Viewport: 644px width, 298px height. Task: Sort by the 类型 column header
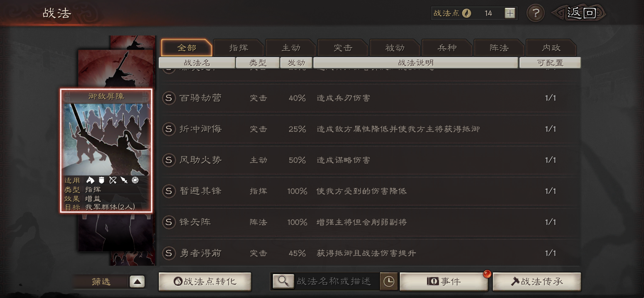tap(258, 63)
